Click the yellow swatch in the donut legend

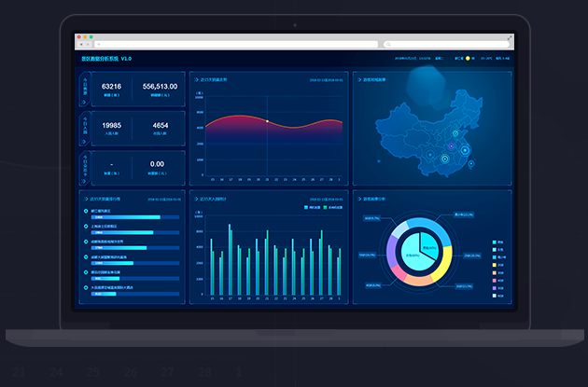495,265
